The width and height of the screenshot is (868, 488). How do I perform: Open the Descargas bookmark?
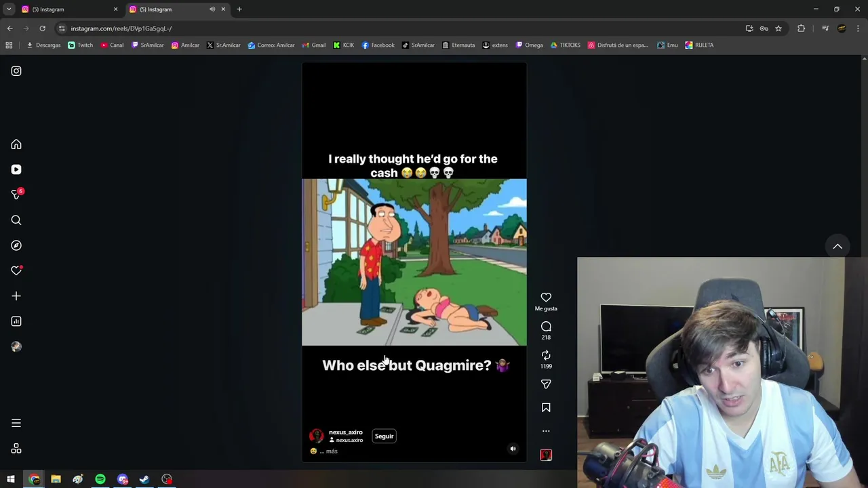(x=43, y=45)
